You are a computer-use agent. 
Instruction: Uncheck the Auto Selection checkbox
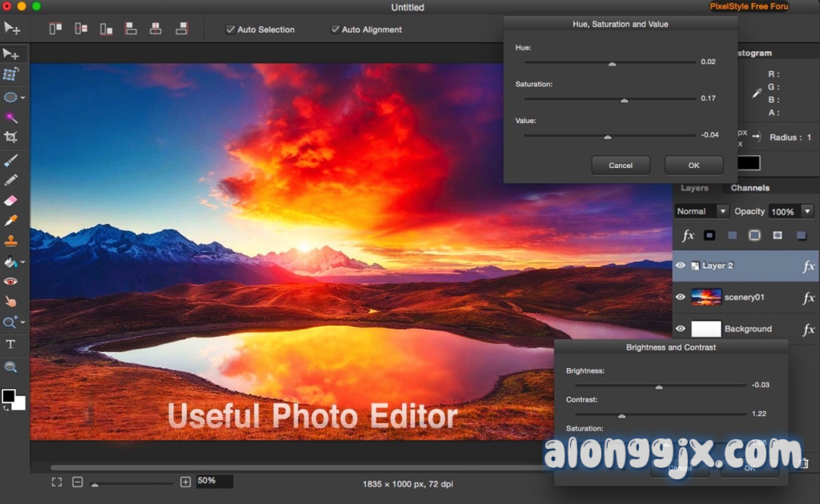231,30
